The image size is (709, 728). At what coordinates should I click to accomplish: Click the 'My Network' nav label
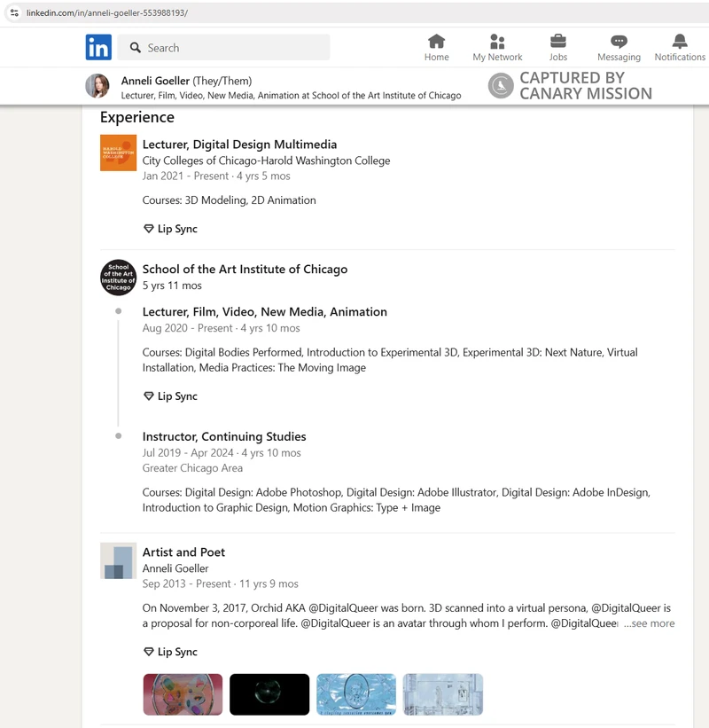tap(497, 57)
